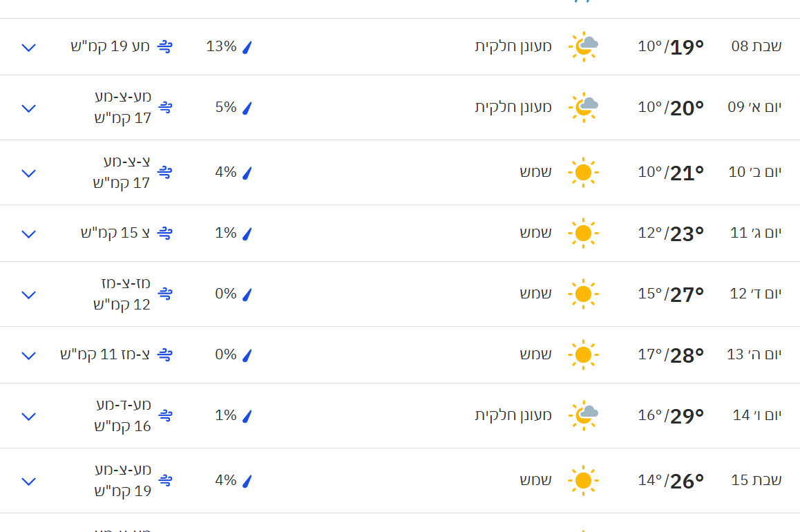
Task: Click the sun icon for יום ב׳ 10
Action: point(583,172)
